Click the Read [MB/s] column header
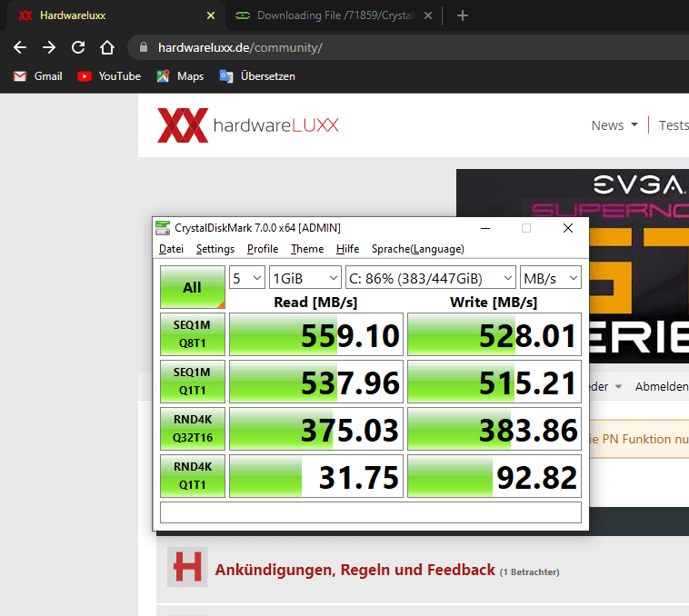Image resolution: width=689 pixels, height=616 pixels. (315, 303)
